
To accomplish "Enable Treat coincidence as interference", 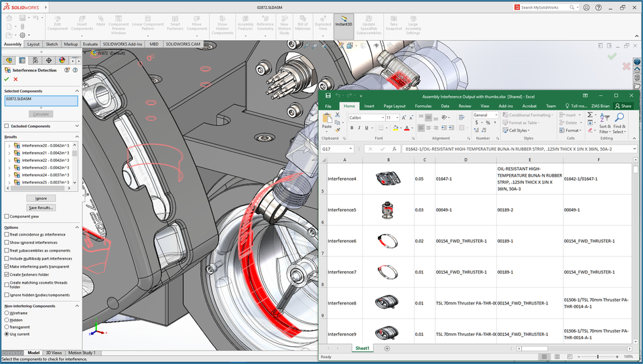I will tap(7, 234).
